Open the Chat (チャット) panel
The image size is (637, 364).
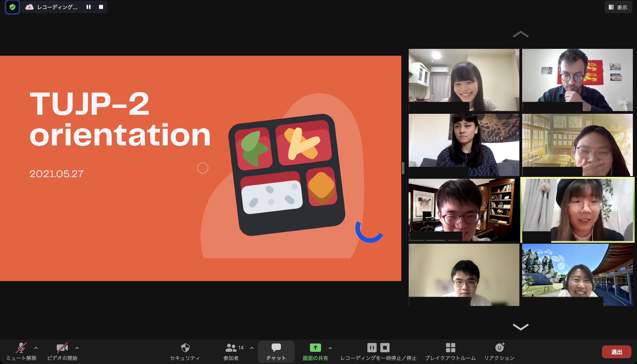click(x=276, y=352)
